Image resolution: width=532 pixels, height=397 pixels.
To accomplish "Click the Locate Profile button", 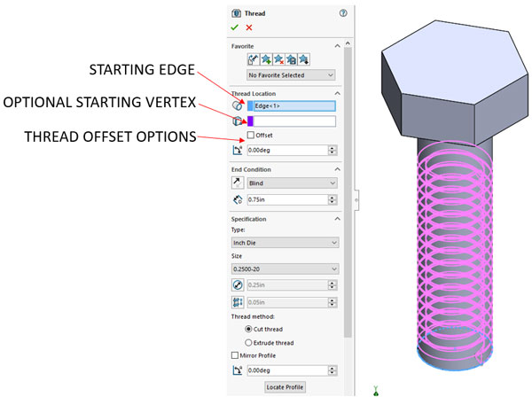I will (286, 387).
